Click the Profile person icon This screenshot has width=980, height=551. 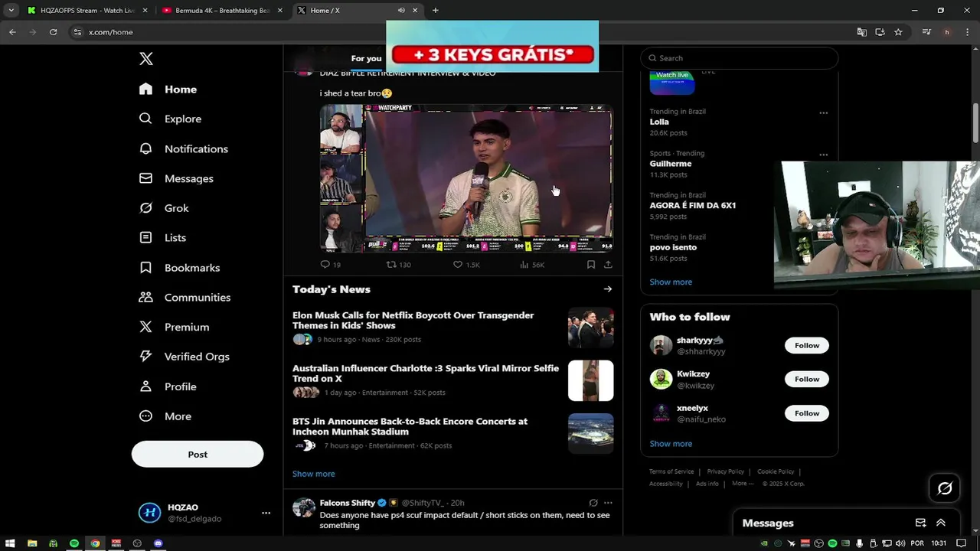(x=145, y=386)
